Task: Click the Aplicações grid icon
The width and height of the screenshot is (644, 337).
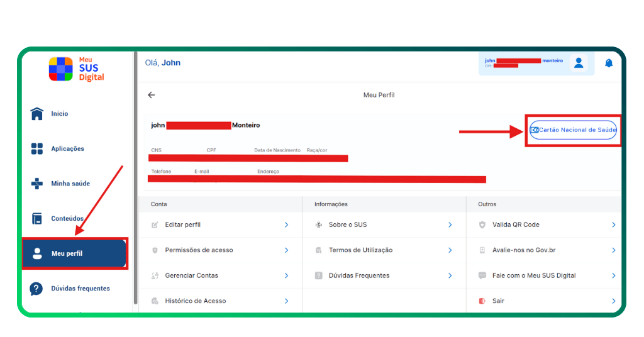Action: click(37, 149)
